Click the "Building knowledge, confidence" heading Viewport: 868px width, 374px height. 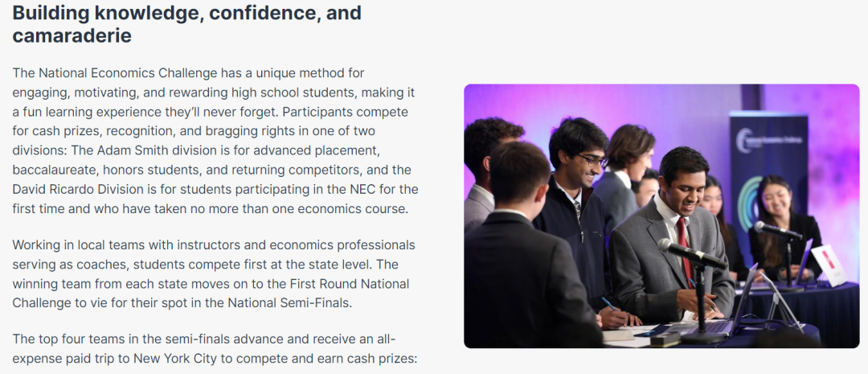(186, 24)
